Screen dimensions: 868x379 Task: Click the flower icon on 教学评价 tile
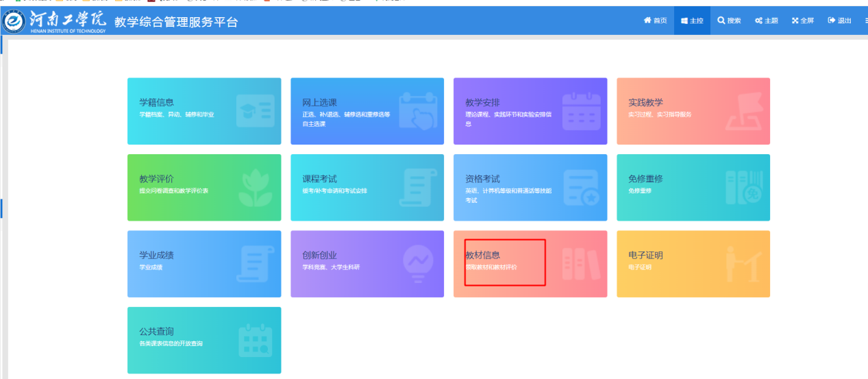[x=255, y=188]
